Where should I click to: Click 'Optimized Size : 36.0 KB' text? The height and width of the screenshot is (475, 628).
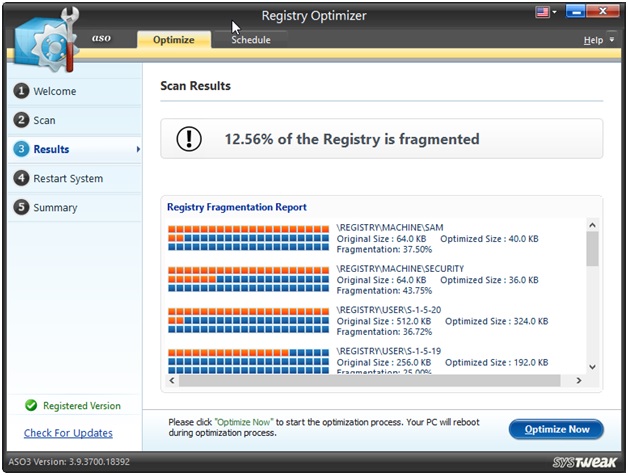(x=489, y=280)
